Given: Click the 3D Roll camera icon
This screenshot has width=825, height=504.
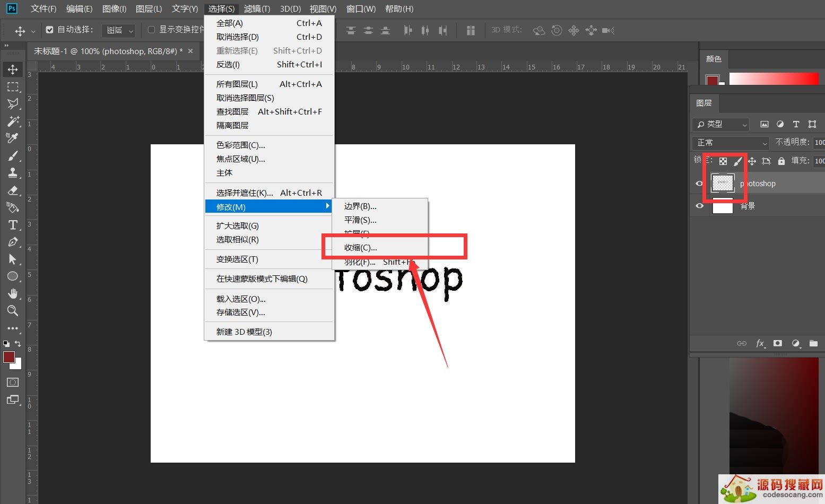Looking at the screenshot, I should coord(557,31).
